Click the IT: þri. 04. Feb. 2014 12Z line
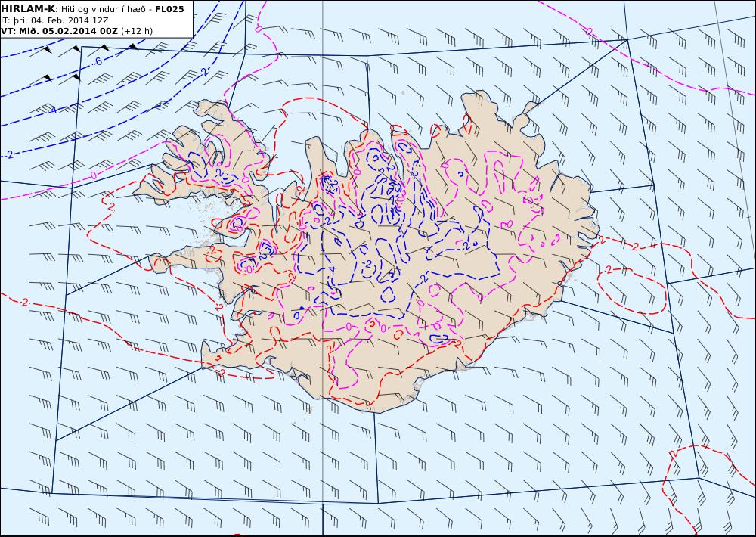 [55, 20]
